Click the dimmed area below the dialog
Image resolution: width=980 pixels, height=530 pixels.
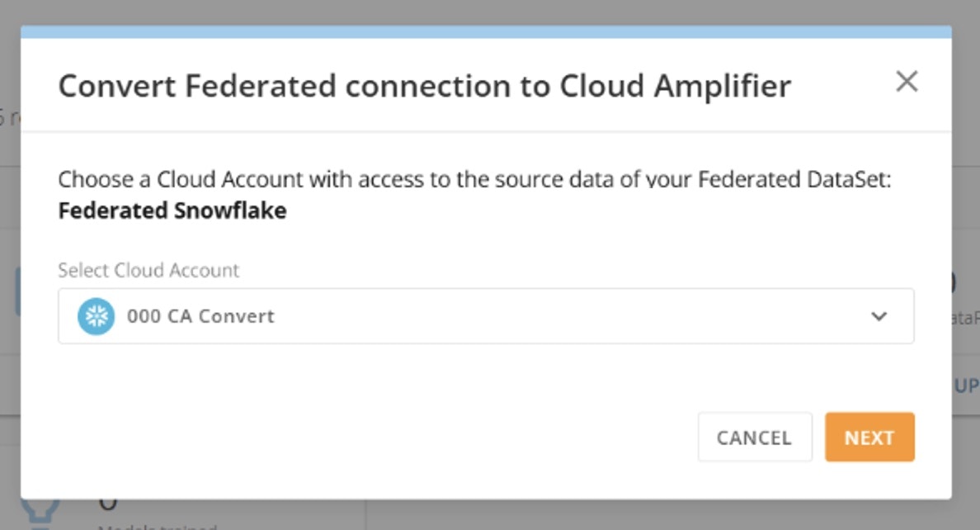coord(625,515)
